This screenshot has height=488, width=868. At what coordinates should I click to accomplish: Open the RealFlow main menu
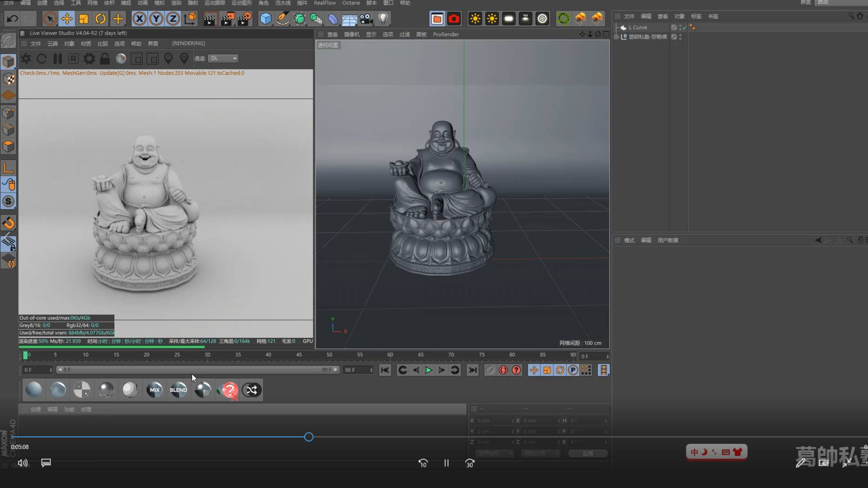(325, 3)
